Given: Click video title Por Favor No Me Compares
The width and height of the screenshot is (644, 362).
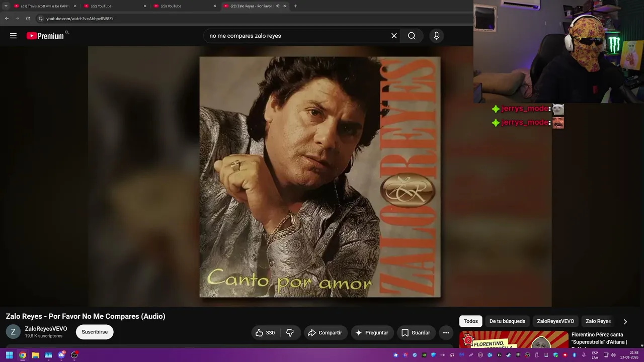Looking at the screenshot, I should click(x=86, y=316).
